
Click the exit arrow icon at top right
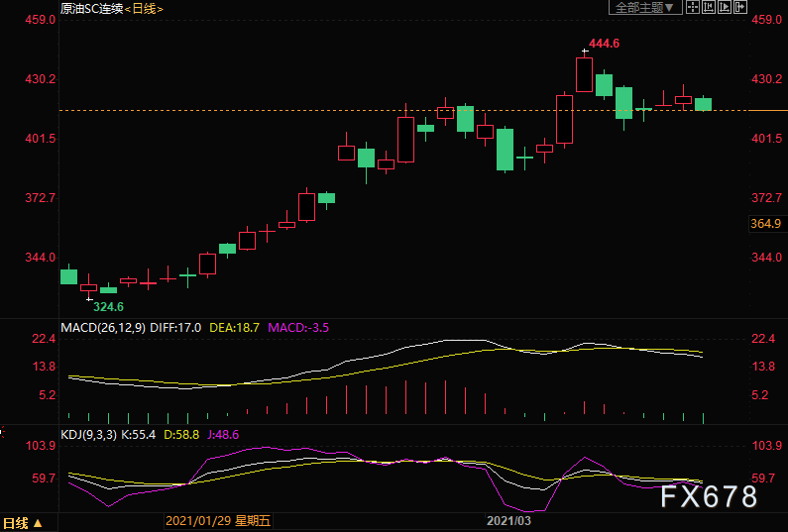[x=740, y=7]
